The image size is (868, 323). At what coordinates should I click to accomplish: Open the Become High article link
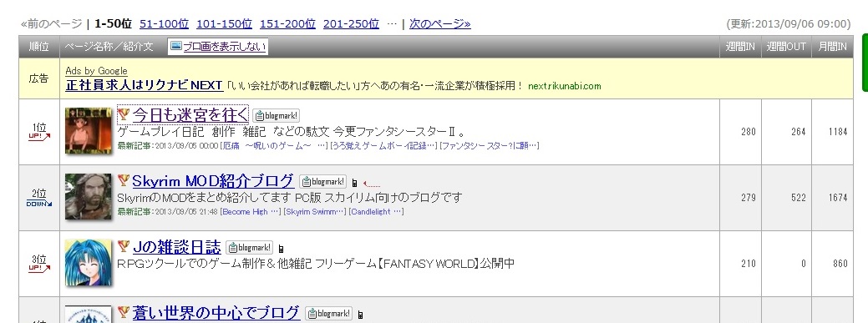(251, 212)
